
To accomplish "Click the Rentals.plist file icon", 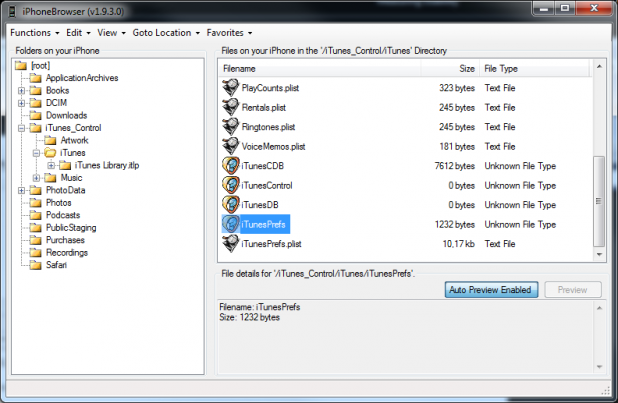I will pyautogui.click(x=231, y=108).
